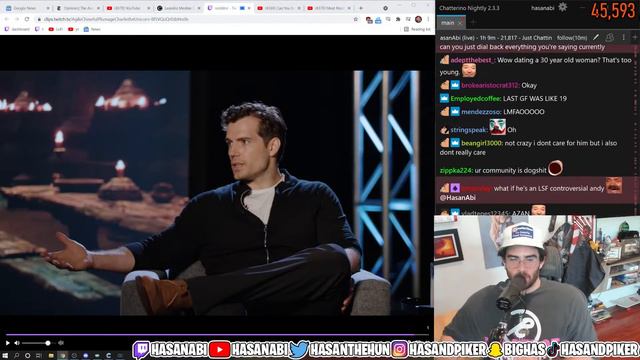Switch to the last YouTube tab
The image size is (640, 360).
tap(329, 8)
